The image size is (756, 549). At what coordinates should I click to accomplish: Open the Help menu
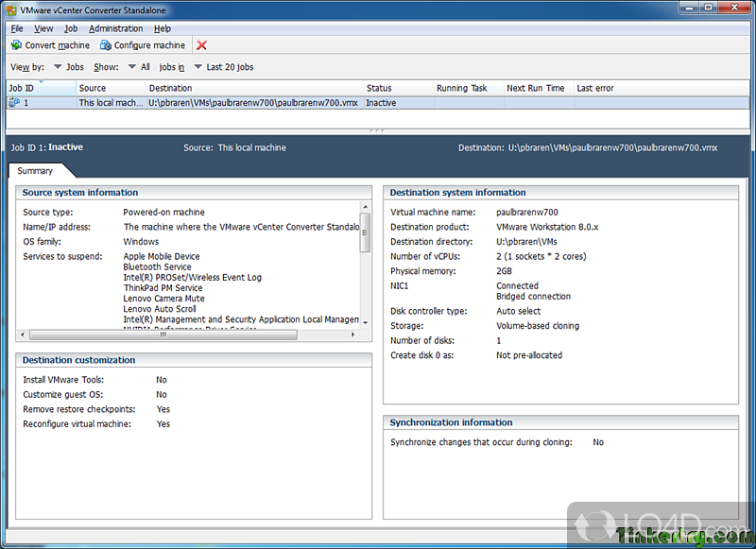click(x=163, y=28)
